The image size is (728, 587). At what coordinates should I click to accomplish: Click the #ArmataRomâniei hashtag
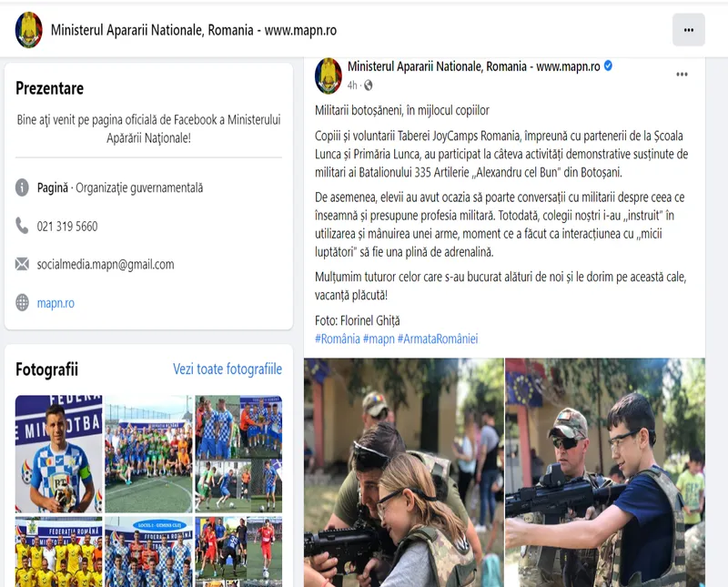tap(438, 339)
